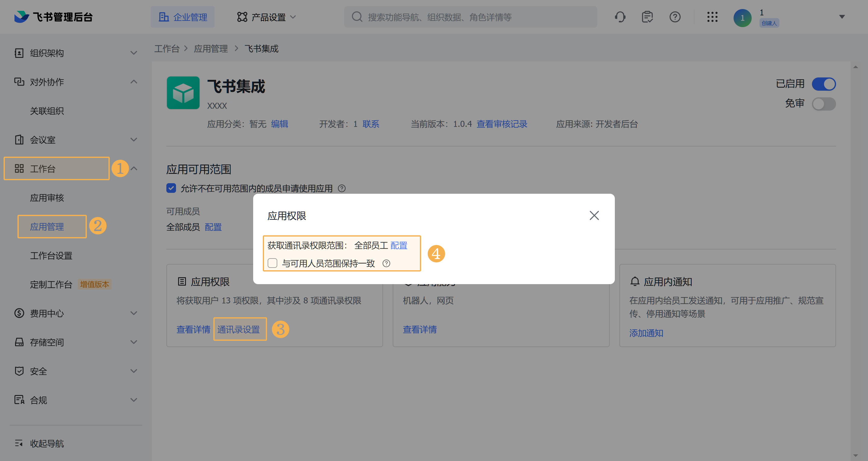This screenshot has width=868, height=461.
Task: Select 应用审核 in the sidebar menu
Action: (47, 198)
